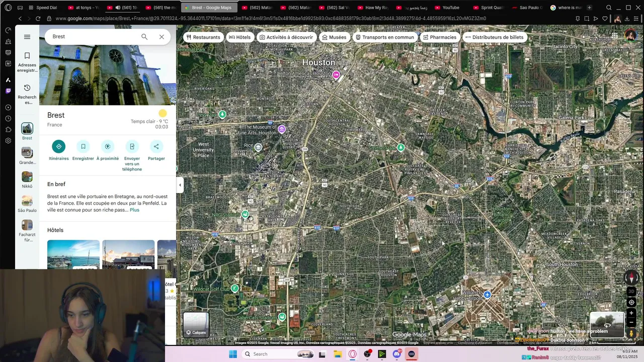Open the Windows Start menu

tap(232, 354)
